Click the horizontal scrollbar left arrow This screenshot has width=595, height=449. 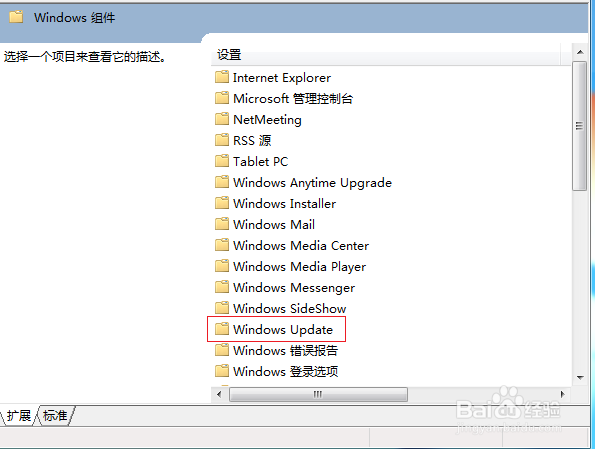coord(219,394)
